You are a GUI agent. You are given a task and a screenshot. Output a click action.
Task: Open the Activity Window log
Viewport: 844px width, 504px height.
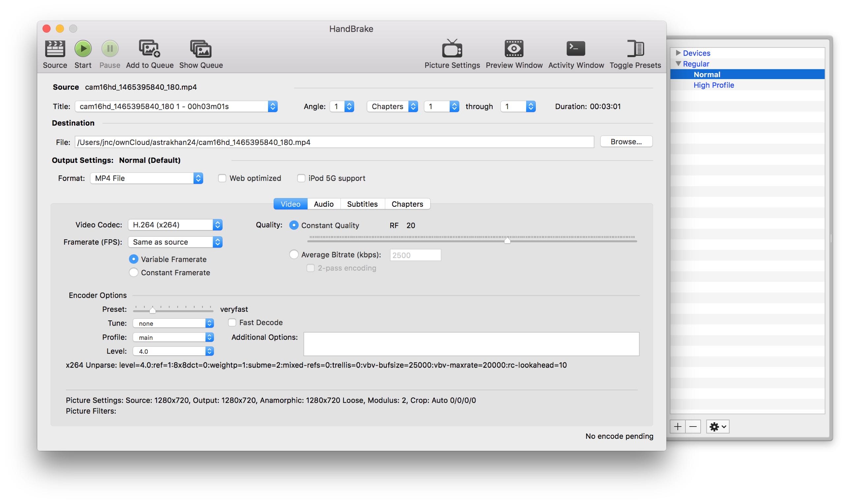(x=576, y=49)
